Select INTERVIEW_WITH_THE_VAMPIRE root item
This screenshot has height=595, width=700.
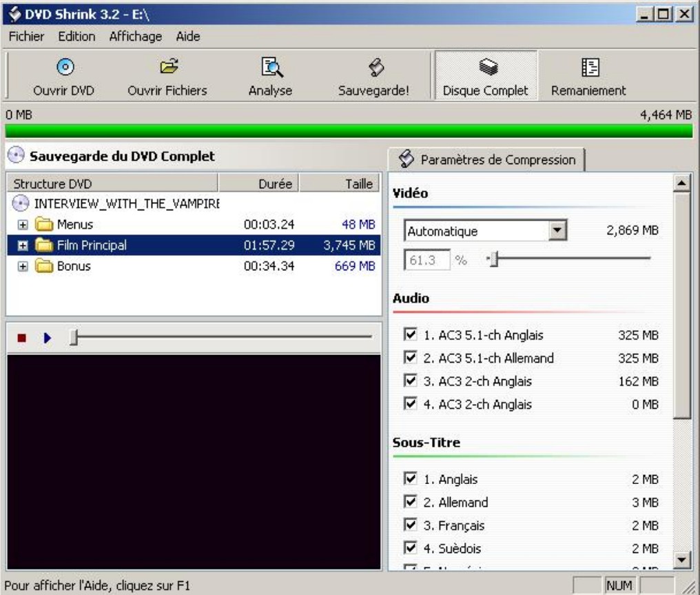(127, 203)
